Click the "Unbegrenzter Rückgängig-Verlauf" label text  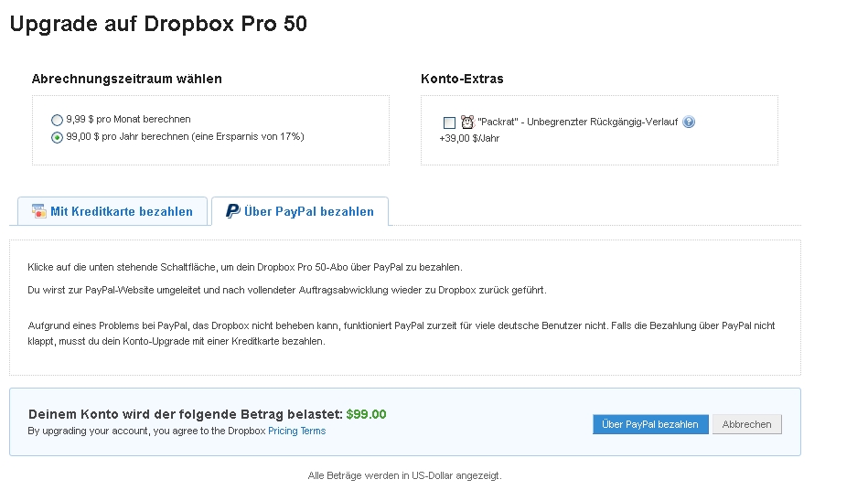click(x=602, y=122)
